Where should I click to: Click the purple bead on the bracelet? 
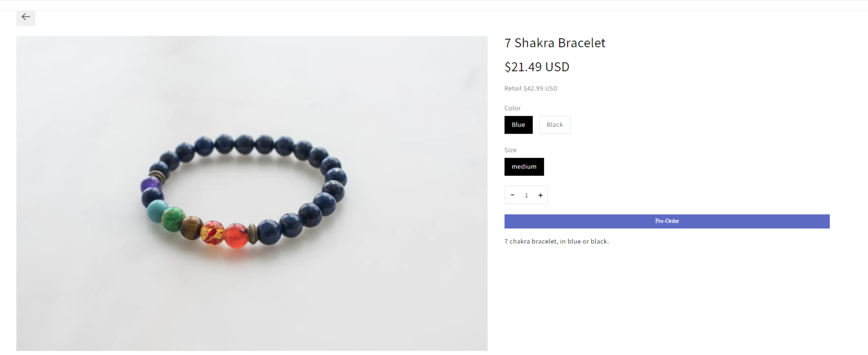pos(150,184)
